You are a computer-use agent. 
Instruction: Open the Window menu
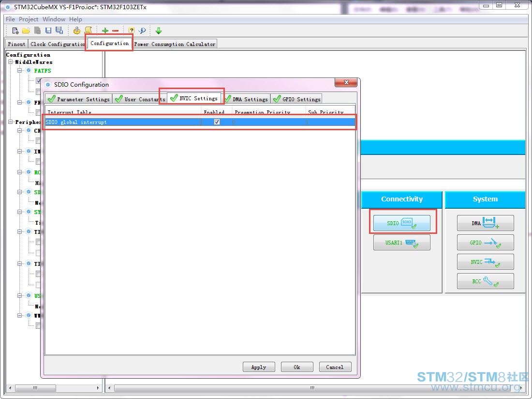click(x=54, y=19)
